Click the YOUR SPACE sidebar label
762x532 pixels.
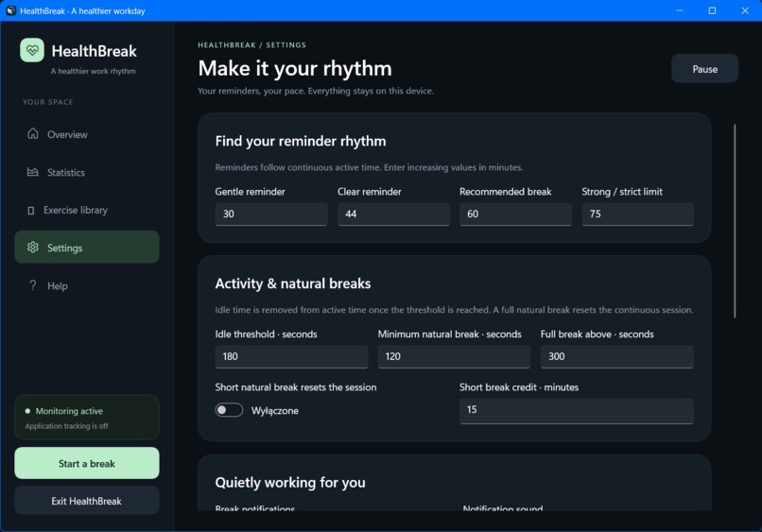click(x=47, y=102)
